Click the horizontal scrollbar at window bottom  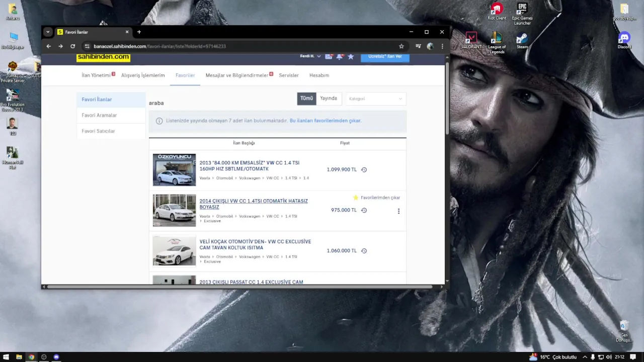pos(239,287)
